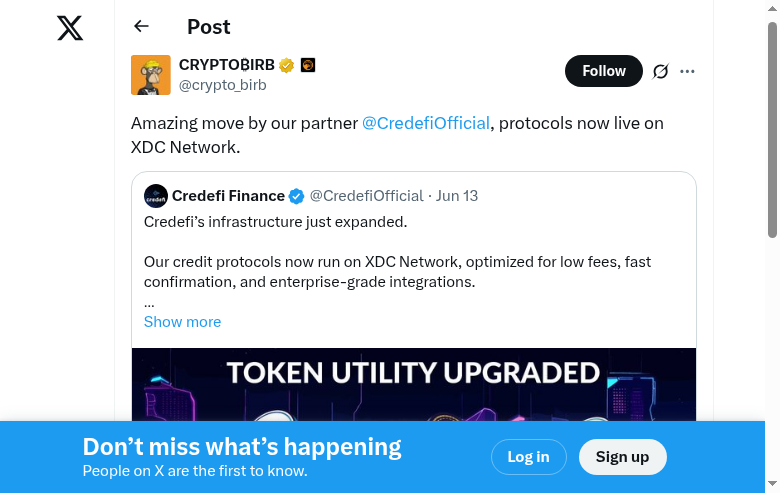Click the Credefi Finance name in quote
Screen dimensions: 780x493
pyautogui.click(x=228, y=196)
